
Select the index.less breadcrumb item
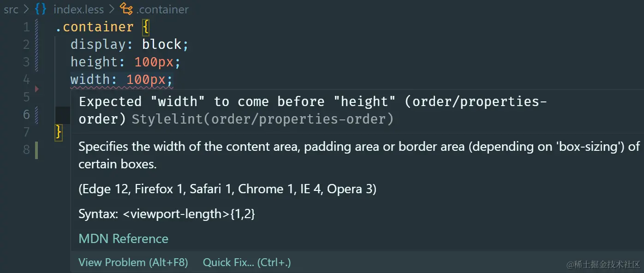(78, 9)
